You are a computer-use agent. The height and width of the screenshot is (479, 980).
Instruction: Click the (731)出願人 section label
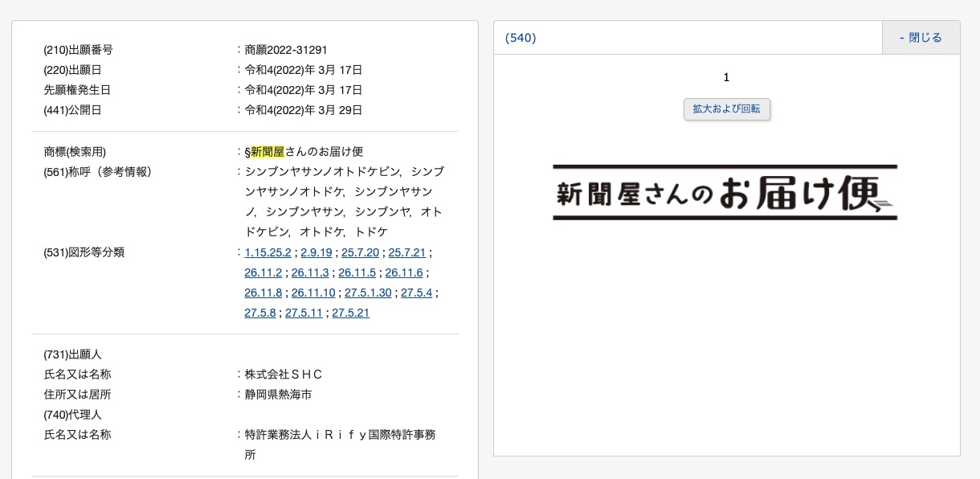[x=72, y=354]
